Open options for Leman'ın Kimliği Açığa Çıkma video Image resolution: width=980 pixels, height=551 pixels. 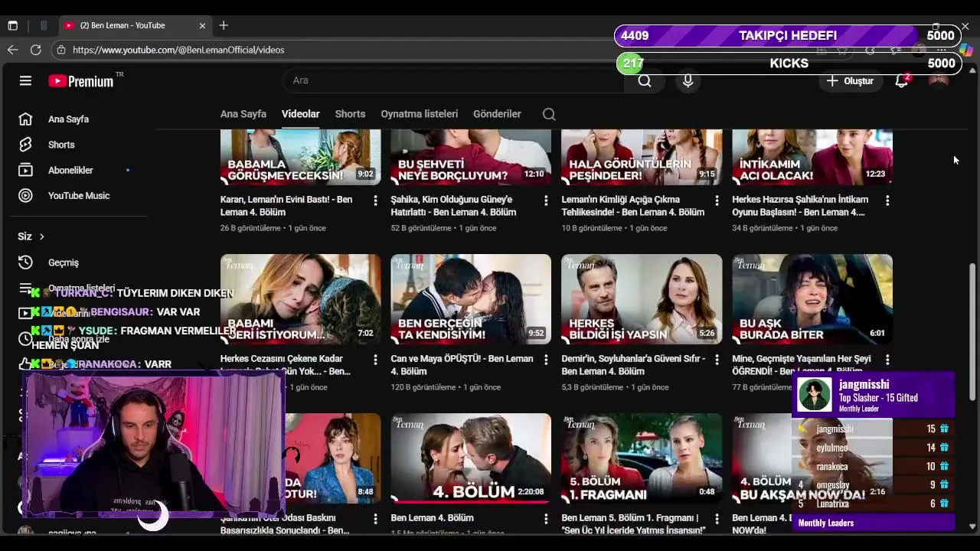coord(717,201)
